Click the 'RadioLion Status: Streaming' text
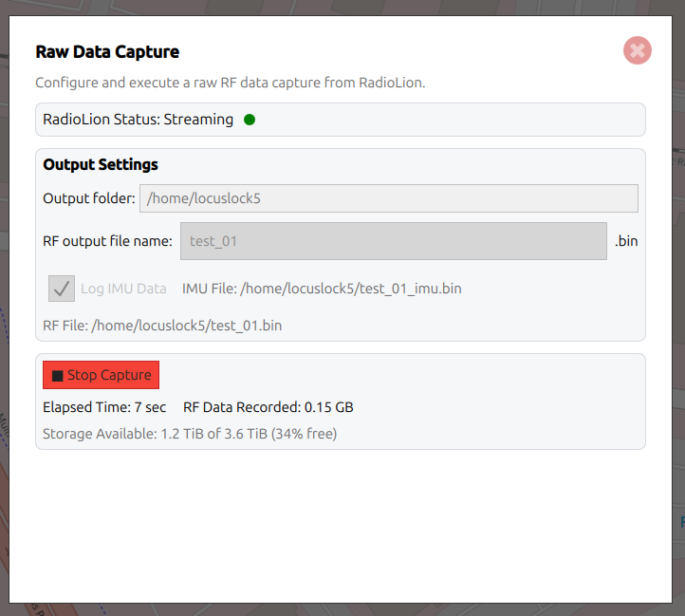 click(139, 120)
